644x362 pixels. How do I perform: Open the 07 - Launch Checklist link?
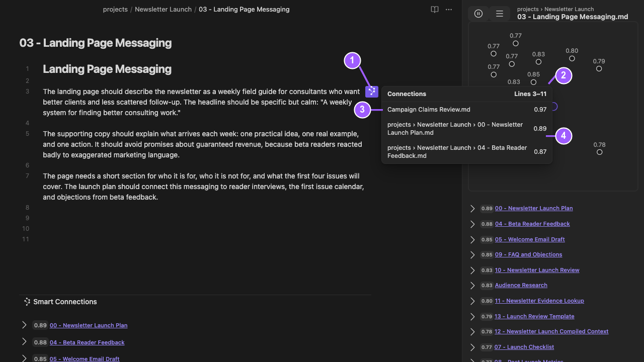[524, 347]
